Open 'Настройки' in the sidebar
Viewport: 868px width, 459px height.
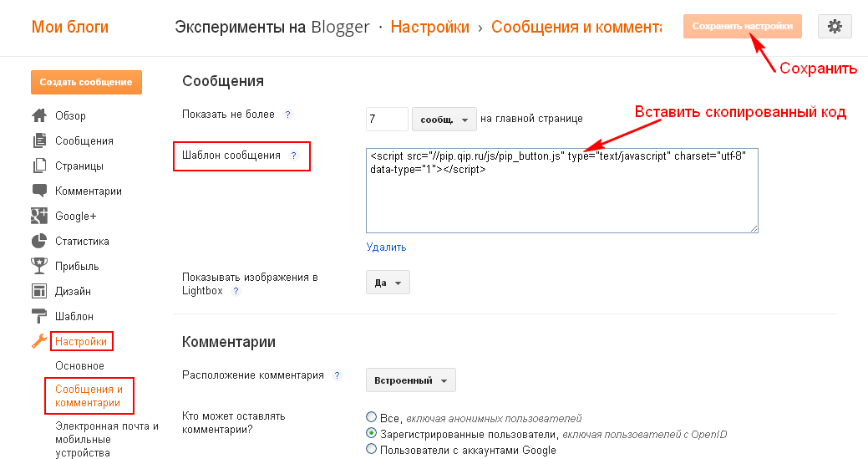[x=81, y=341]
